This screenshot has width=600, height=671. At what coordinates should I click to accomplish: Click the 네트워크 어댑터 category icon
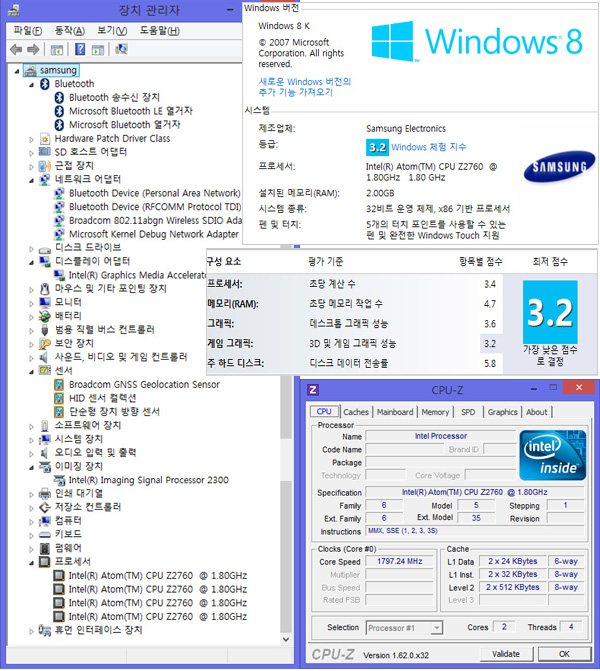pos(45,179)
